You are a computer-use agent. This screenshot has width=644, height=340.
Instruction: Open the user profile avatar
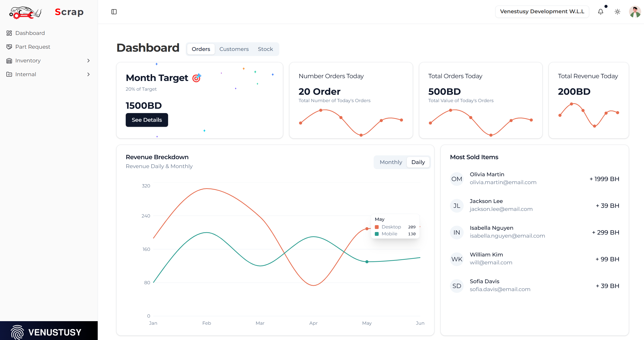pyautogui.click(x=635, y=12)
